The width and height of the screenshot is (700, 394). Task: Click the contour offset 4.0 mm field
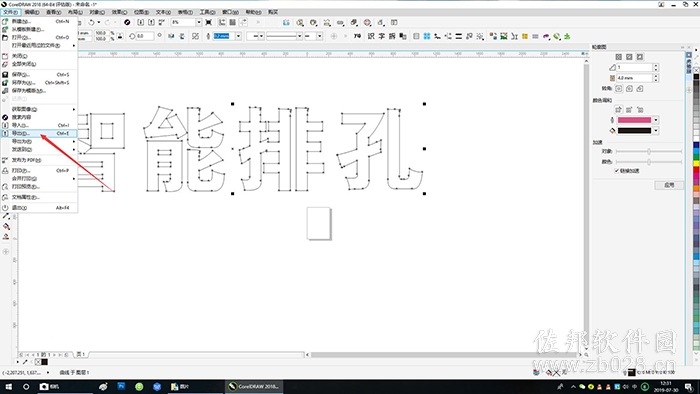[x=634, y=78]
